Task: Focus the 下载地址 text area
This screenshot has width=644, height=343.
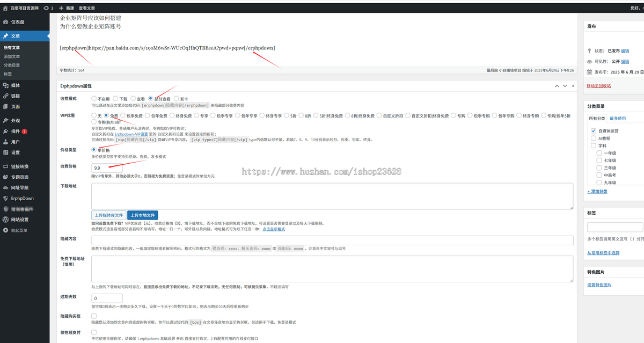Action: point(332,196)
